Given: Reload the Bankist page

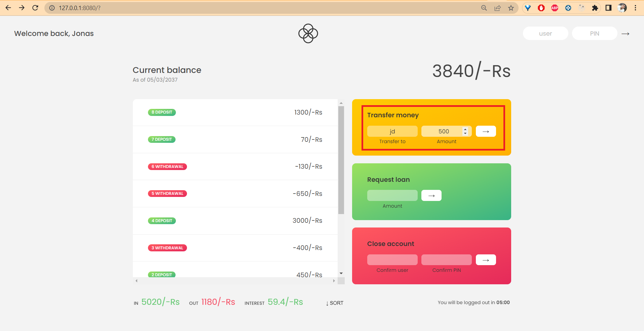Looking at the screenshot, I should [x=35, y=7].
